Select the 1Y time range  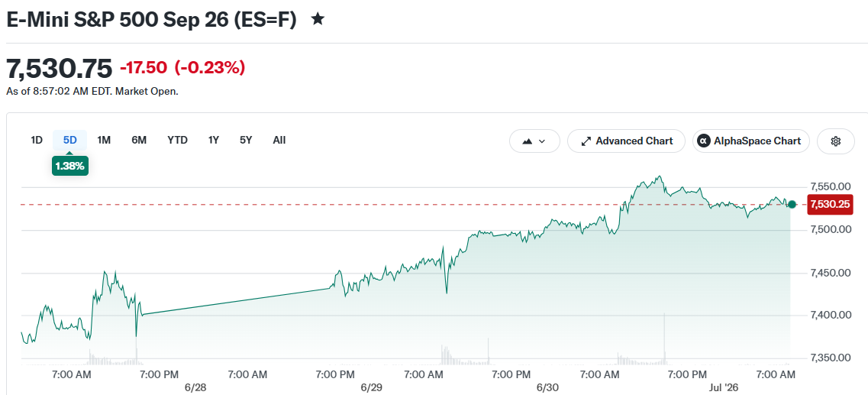[214, 140]
